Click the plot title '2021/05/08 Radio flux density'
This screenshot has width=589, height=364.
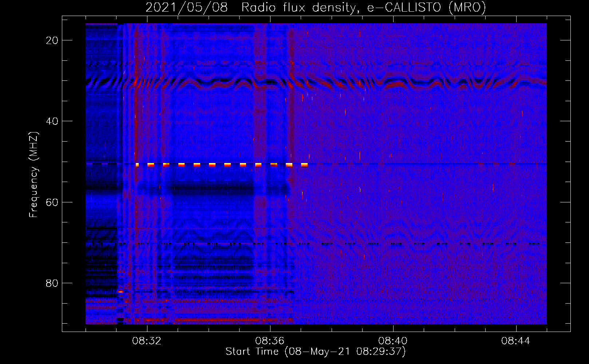click(x=316, y=7)
